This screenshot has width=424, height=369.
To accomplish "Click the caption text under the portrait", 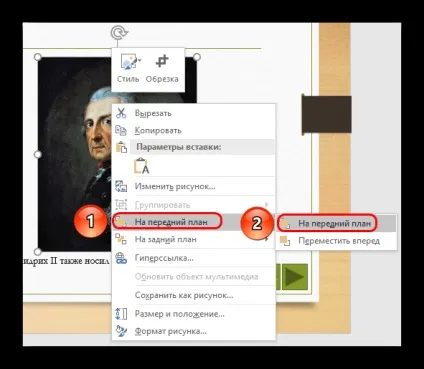I will 66,261.
